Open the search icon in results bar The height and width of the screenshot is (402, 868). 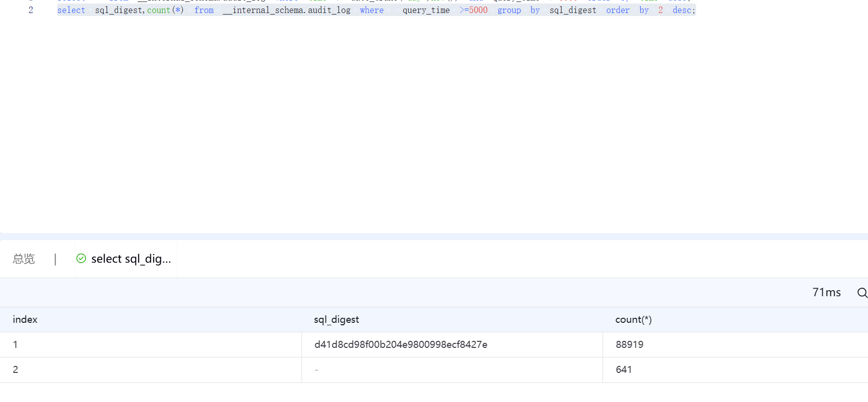tap(861, 293)
